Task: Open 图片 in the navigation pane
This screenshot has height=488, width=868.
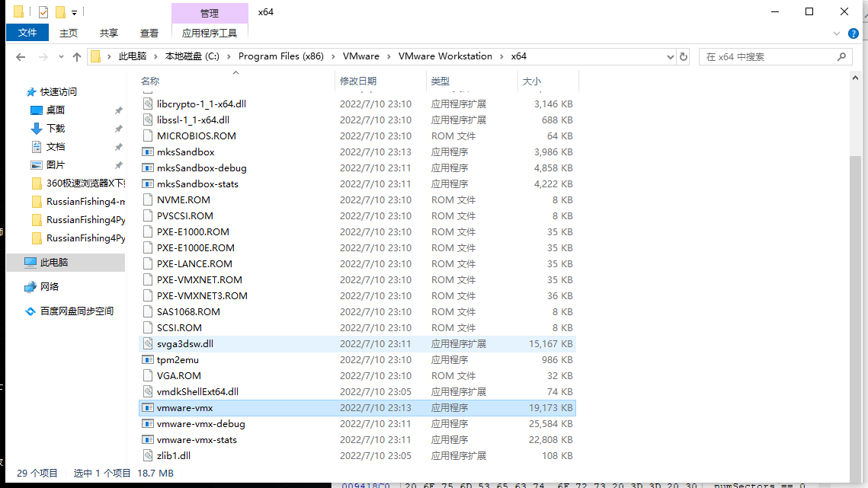Action: click(56, 165)
